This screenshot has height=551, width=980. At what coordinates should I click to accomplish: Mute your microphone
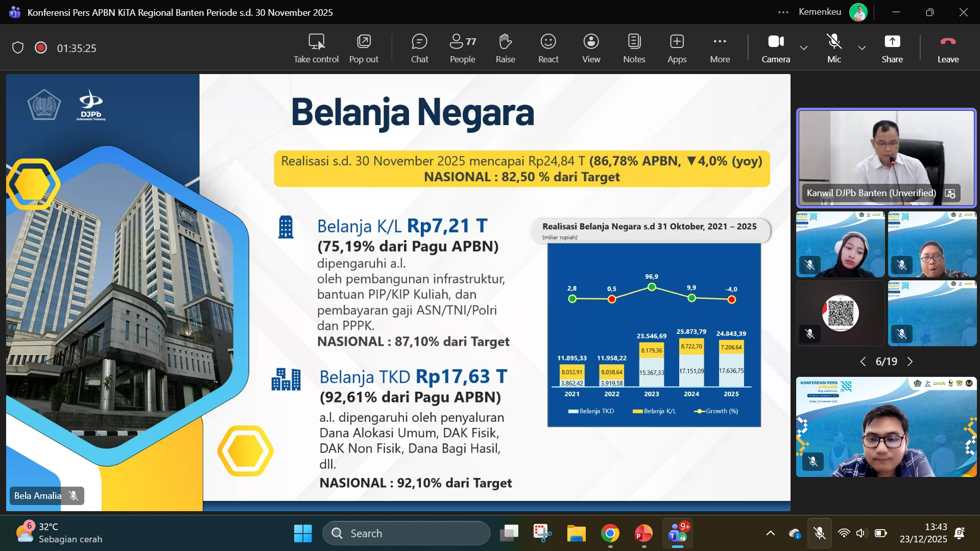pyautogui.click(x=833, y=47)
